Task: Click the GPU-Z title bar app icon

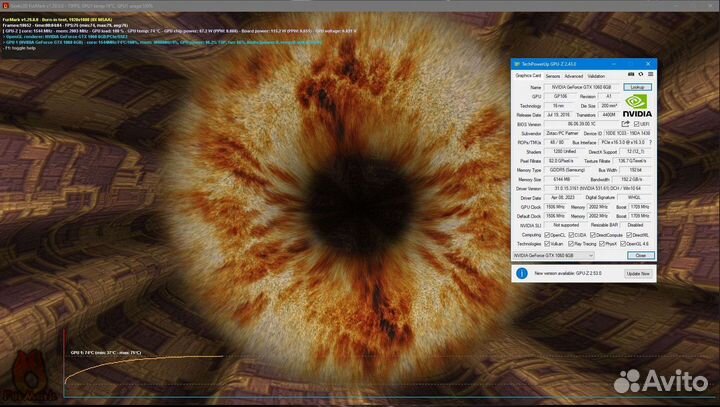Action: pos(517,63)
